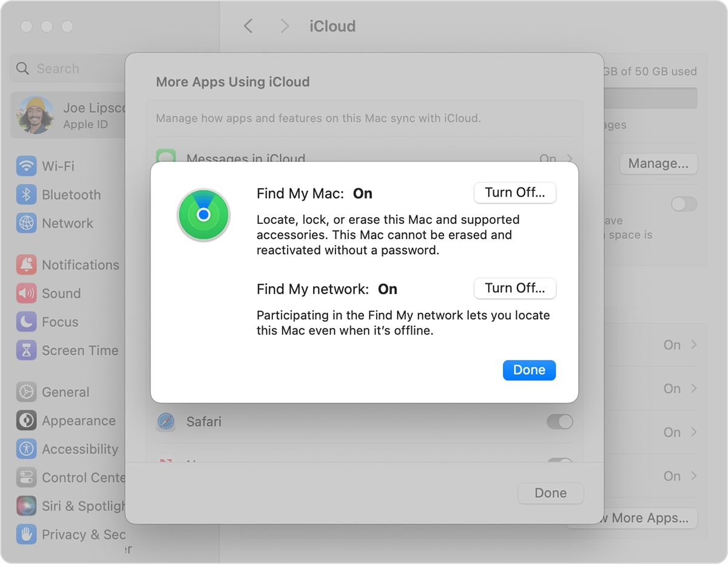728x564 pixels.
Task: Open Accessibility icon in sidebar
Action: click(26, 449)
